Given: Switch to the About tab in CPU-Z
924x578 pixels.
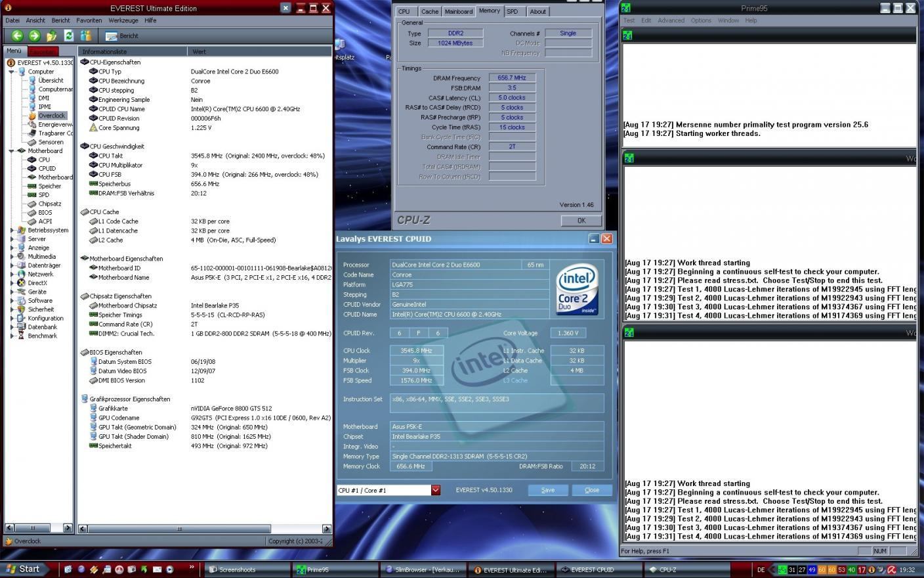Looking at the screenshot, I should point(537,11).
